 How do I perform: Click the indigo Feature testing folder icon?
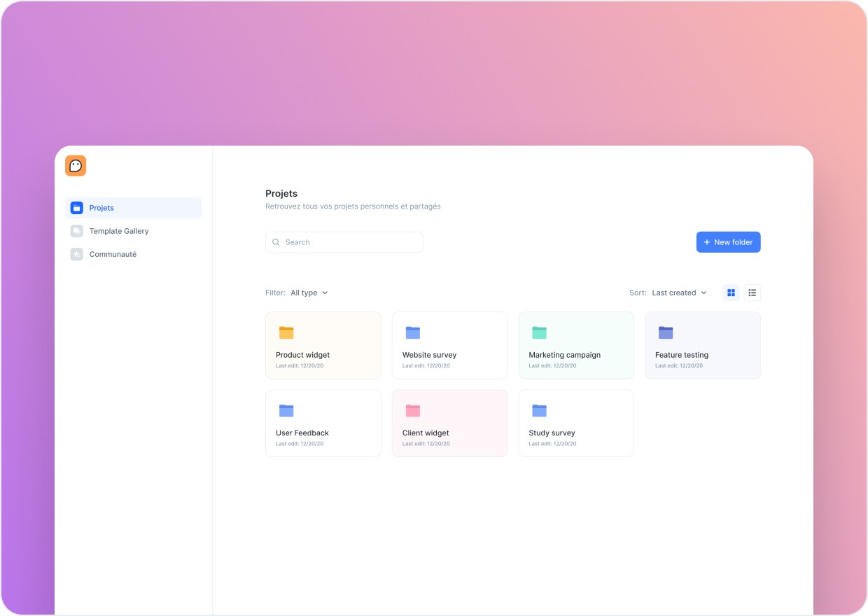coord(666,332)
